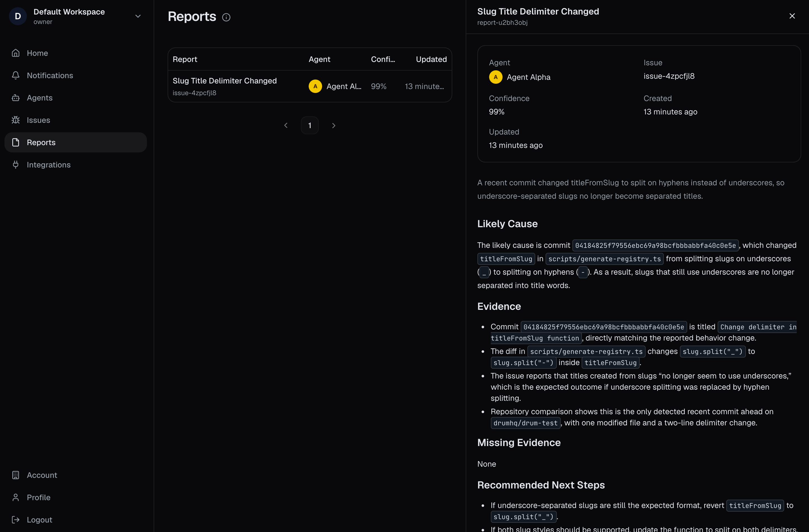This screenshot has width=809, height=532.
Task: Click 13 minutes ago under Updated
Action: point(516,145)
